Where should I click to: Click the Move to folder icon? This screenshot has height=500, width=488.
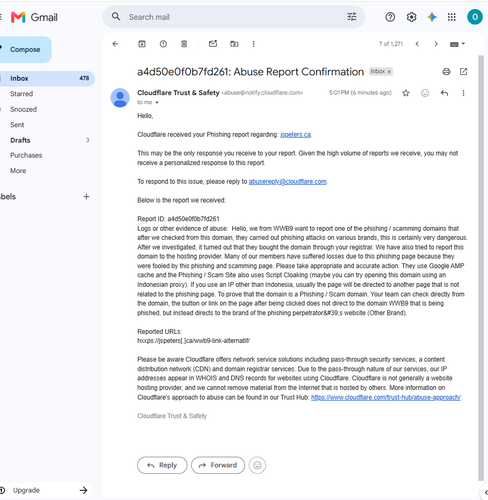point(234,44)
